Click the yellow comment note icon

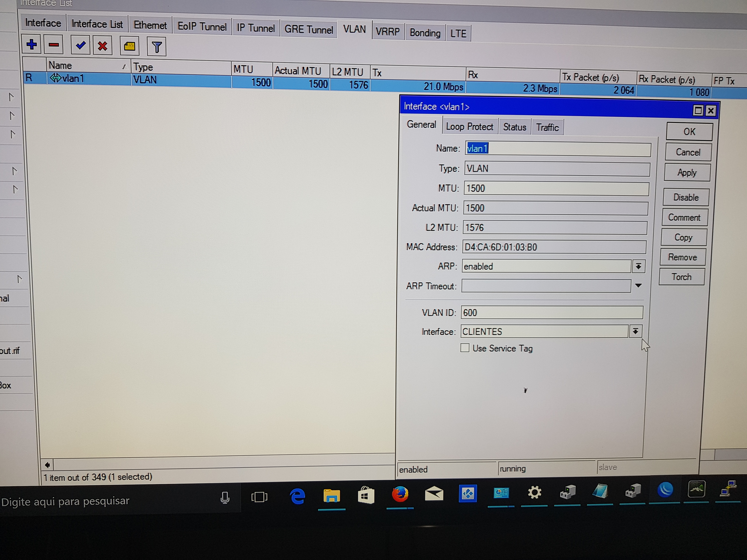[129, 47]
